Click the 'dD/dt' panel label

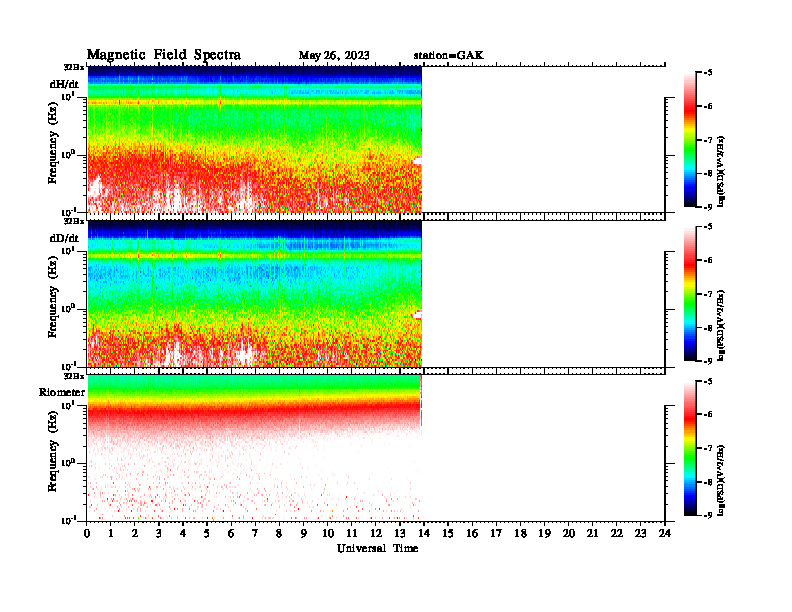point(64,238)
